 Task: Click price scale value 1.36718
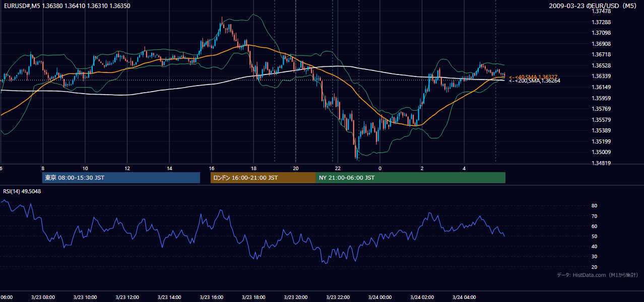tap(602, 54)
